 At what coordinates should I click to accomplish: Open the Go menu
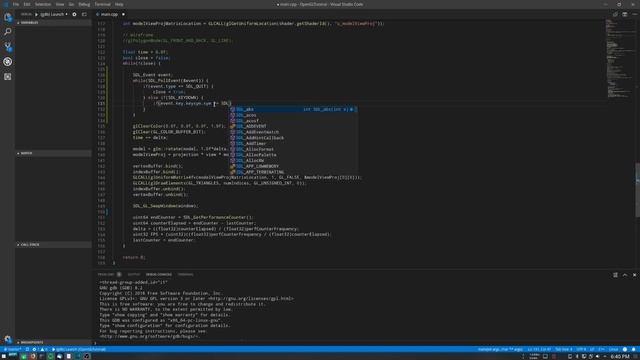[x=71, y=4]
